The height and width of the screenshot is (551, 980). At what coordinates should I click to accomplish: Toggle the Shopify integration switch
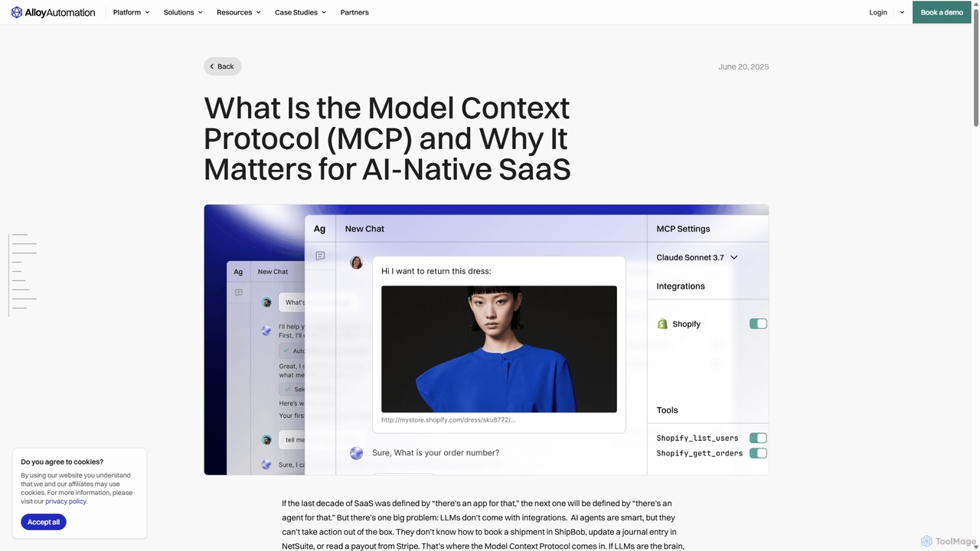(758, 324)
